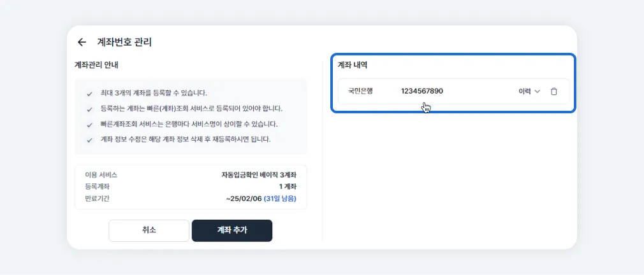Click the 계좌번호 관리 page title
Viewport: 644px width, 275px height.
point(124,43)
